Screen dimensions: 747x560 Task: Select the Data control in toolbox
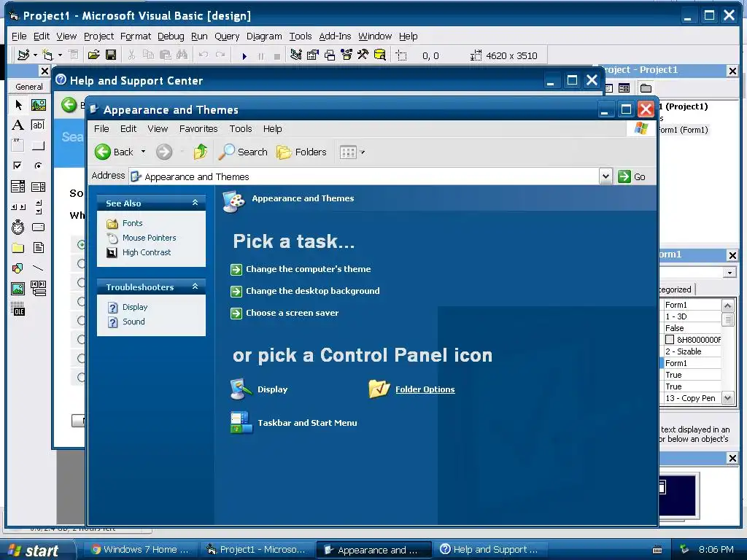pos(38,289)
